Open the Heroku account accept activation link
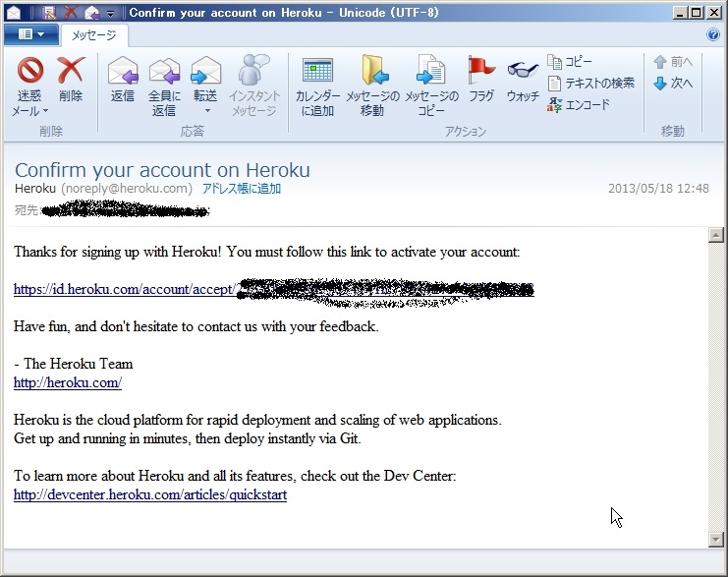 click(x=274, y=289)
